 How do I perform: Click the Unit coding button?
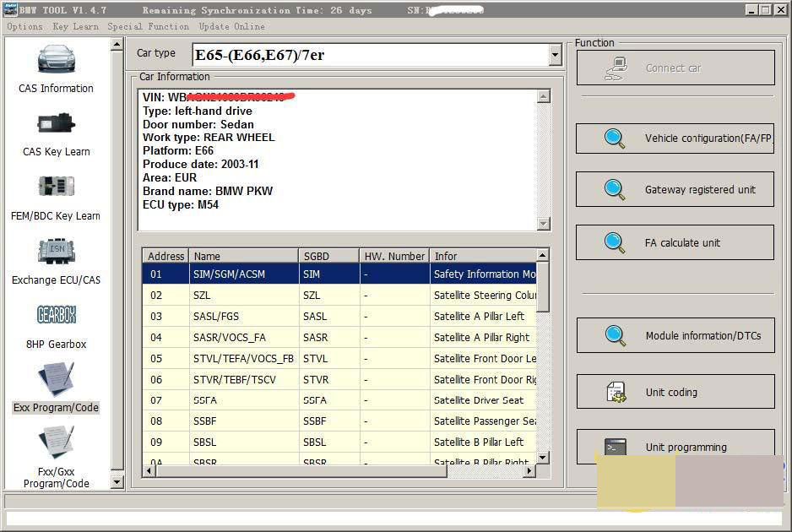[x=675, y=392]
